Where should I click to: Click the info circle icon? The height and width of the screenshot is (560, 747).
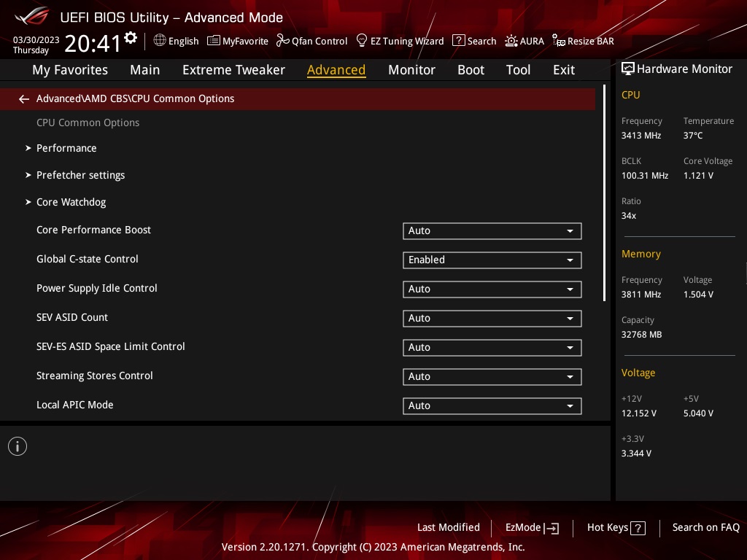pyautogui.click(x=18, y=447)
